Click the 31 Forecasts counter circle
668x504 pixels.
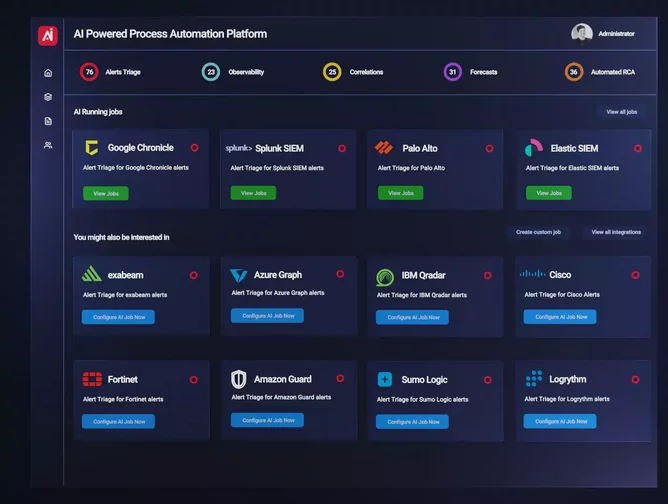(x=452, y=72)
